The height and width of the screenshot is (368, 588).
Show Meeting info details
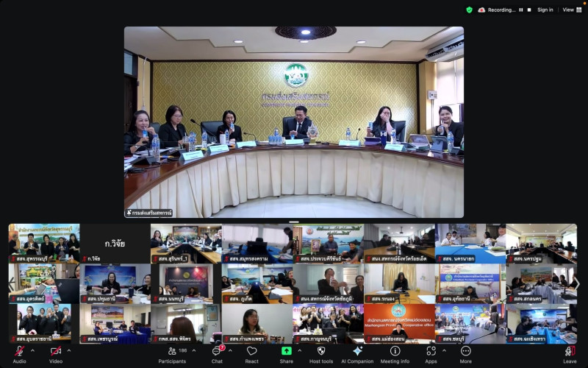point(395,354)
